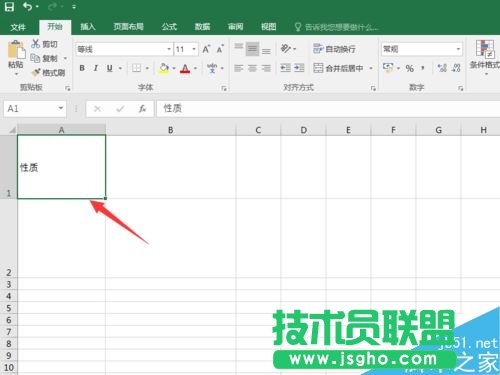Viewport: 500px width, 375px height.
Task: Decrease font size with smaller A
Action: point(220,49)
